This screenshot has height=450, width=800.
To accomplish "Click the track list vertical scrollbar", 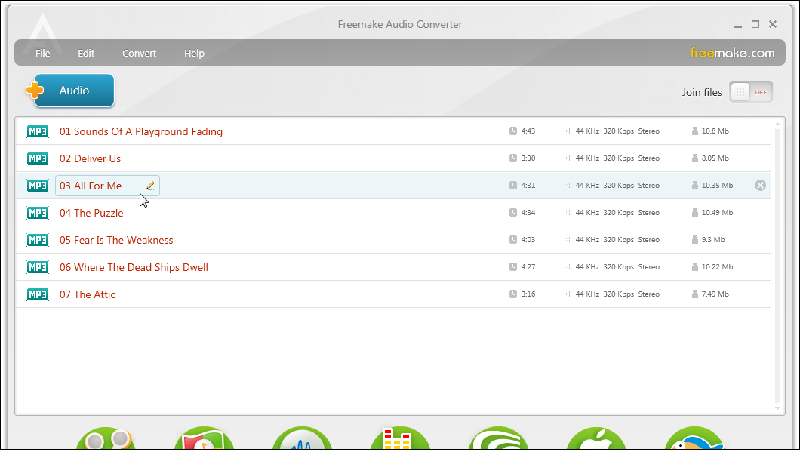I will coord(778,265).
